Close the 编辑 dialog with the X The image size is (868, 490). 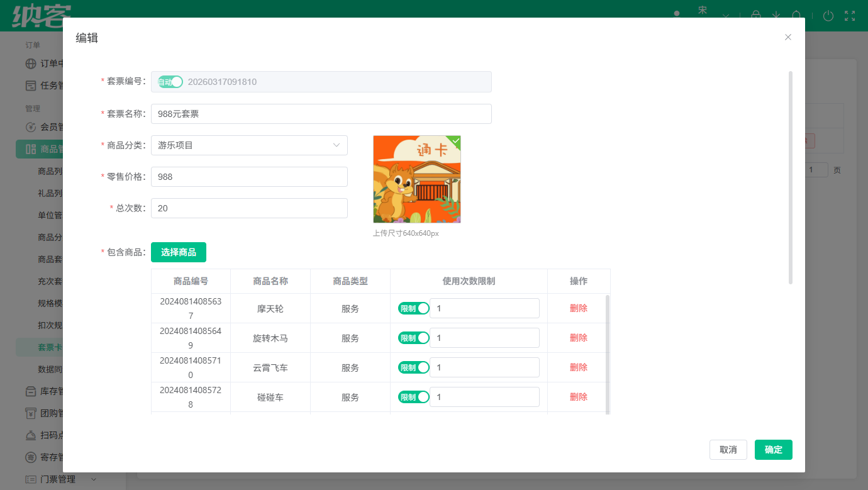coord(788,37)
